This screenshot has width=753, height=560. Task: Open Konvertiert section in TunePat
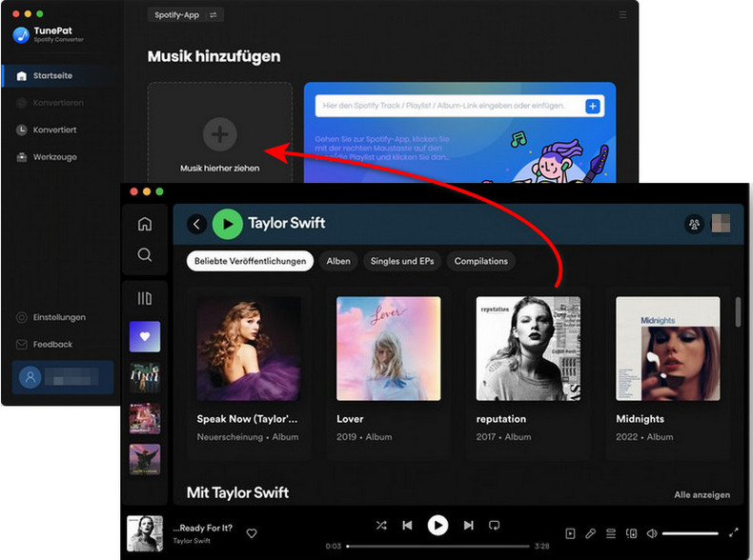(54, 130)
